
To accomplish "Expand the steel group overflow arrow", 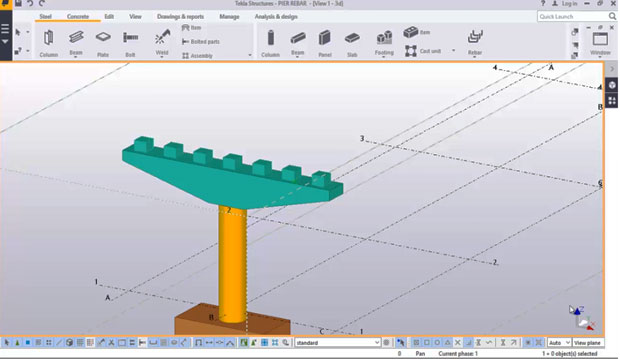I will tap(250, 55).
